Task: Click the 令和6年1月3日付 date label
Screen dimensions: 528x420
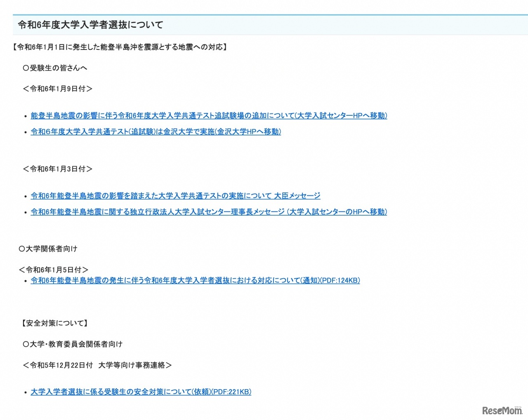Action: pos(57,169)
